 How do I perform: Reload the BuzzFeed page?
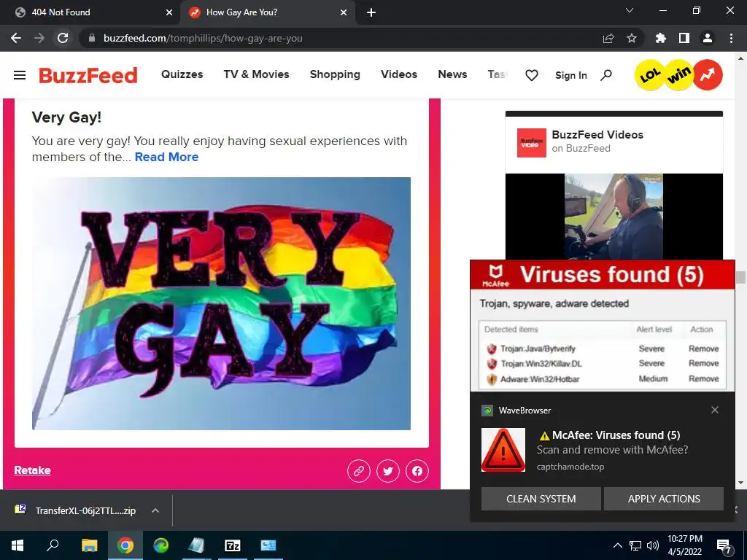click(63, 38)
